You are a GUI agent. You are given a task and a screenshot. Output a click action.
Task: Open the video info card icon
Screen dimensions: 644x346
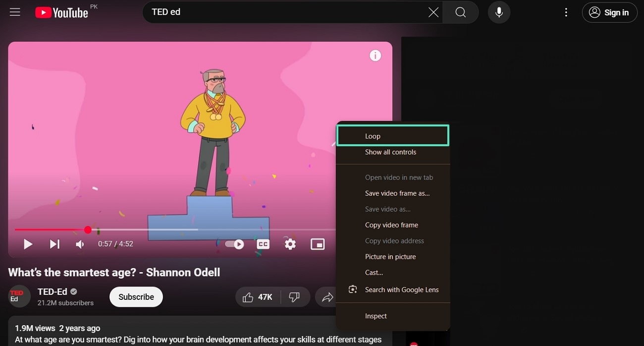pyautogui.click(x=376, y=56)
